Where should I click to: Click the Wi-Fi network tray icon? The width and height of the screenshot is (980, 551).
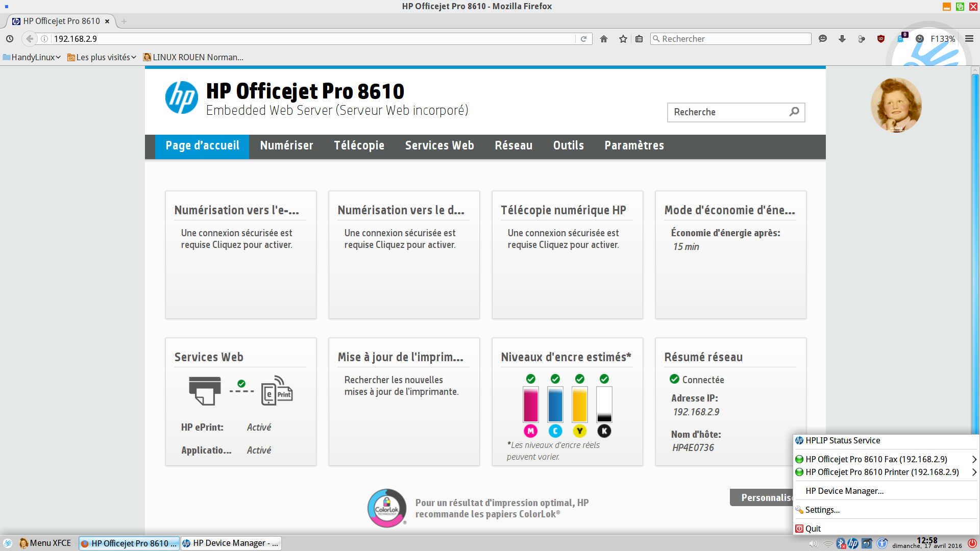[x=828, y=544]
